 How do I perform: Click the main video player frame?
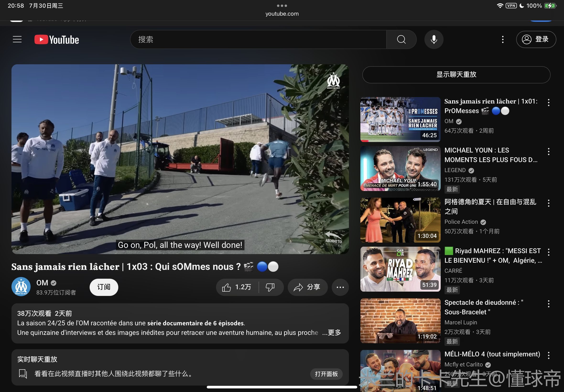[180, 159]
